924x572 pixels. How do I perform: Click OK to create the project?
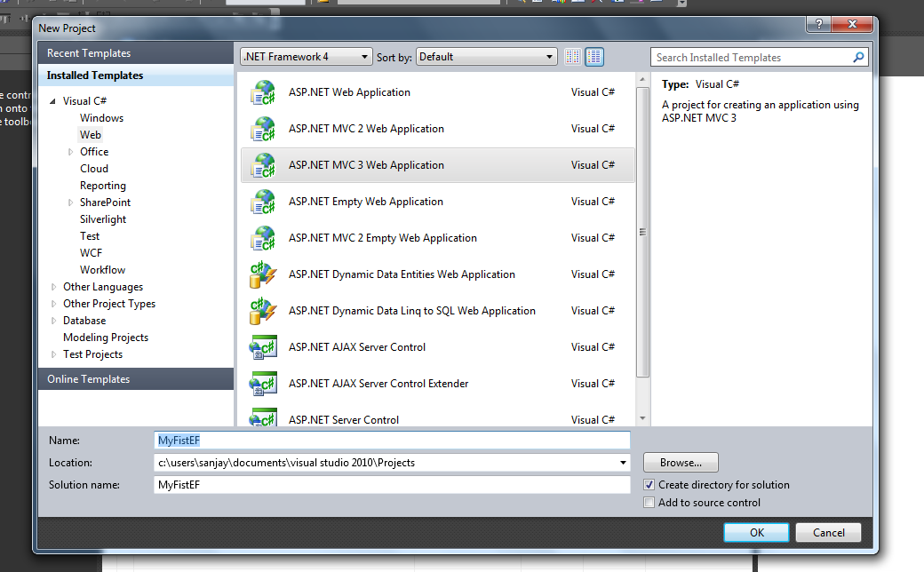757,533
